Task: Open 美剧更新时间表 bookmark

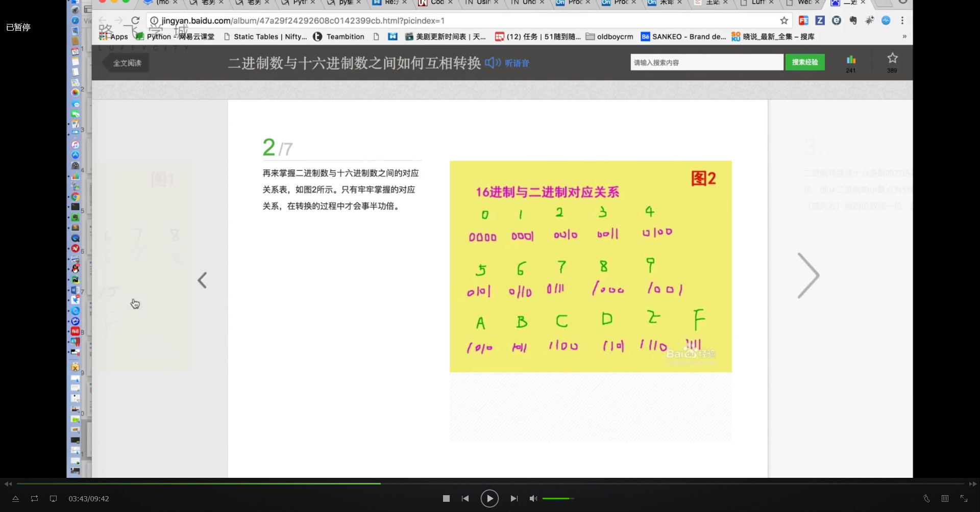Action: 445,37
